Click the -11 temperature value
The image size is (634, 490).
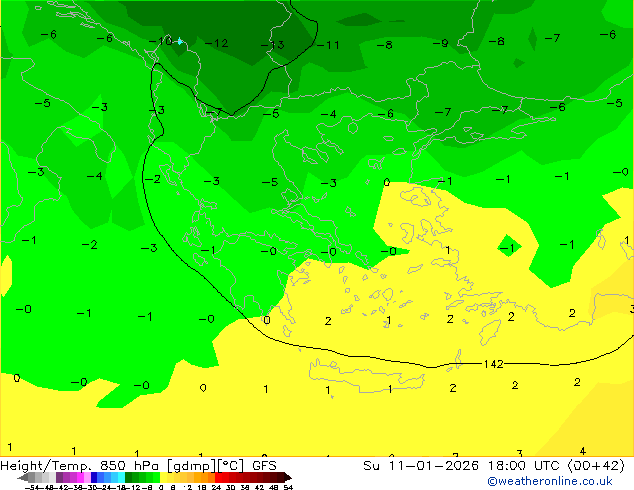pos(328,45)
